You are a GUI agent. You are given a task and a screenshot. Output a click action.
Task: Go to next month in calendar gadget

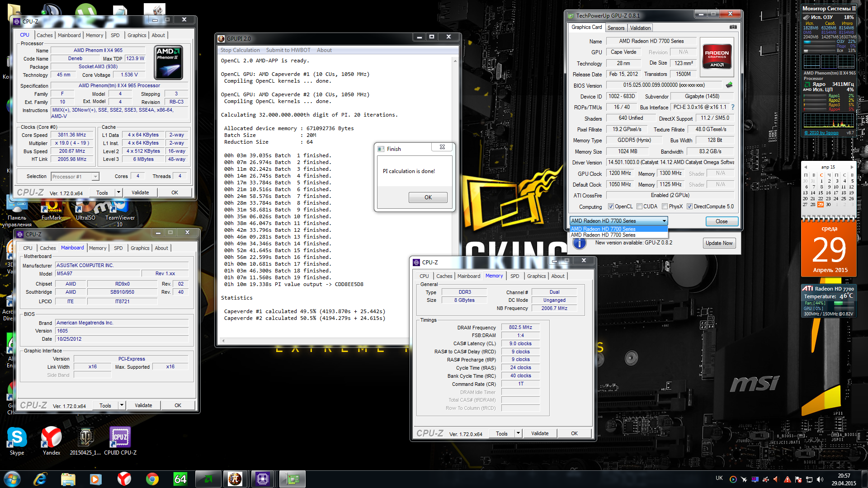click(x=852, y=167)
